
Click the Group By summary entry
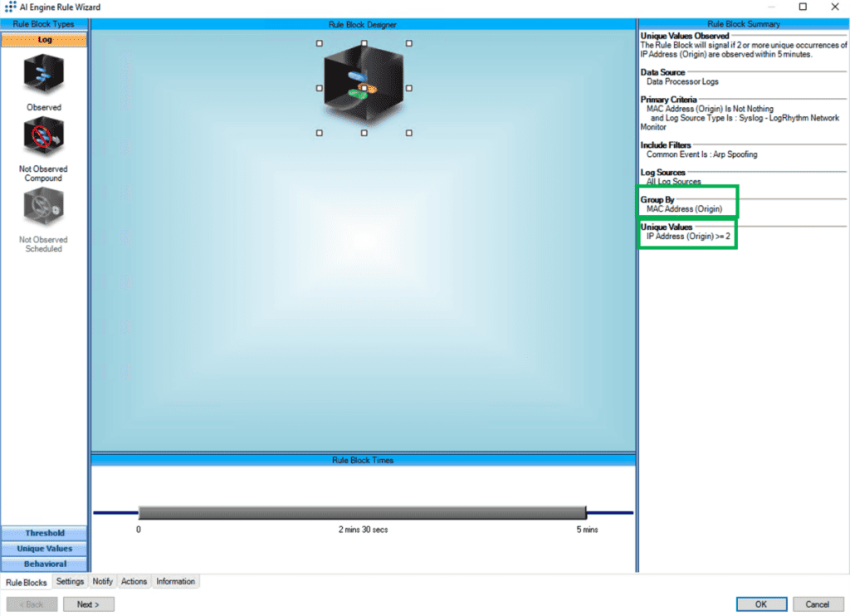coord(687,203)
